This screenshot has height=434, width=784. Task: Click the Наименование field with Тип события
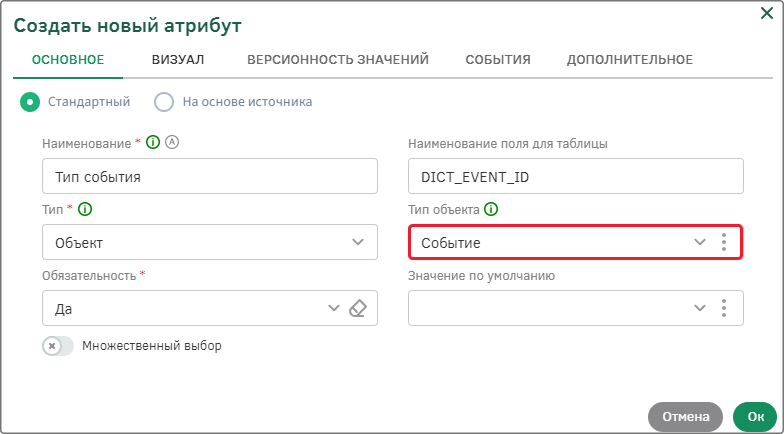210,176
